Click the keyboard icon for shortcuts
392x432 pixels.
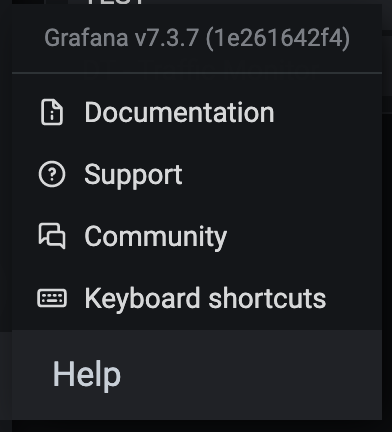click(52, 298)
